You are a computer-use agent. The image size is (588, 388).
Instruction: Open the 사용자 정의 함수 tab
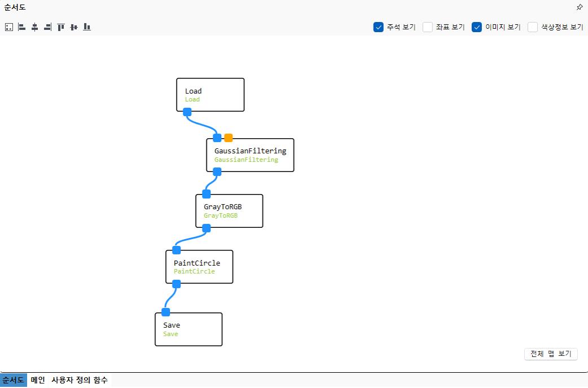tap(80, 380)
